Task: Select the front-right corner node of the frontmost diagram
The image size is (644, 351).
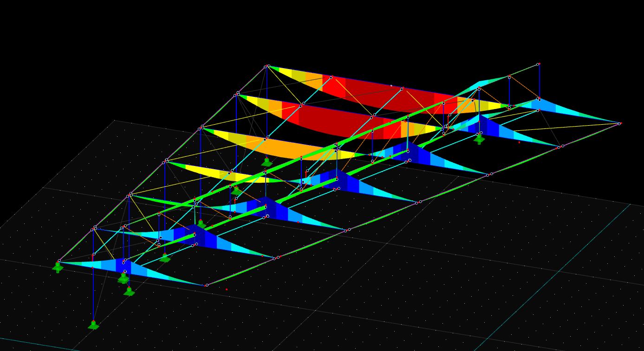Action: 207,285
